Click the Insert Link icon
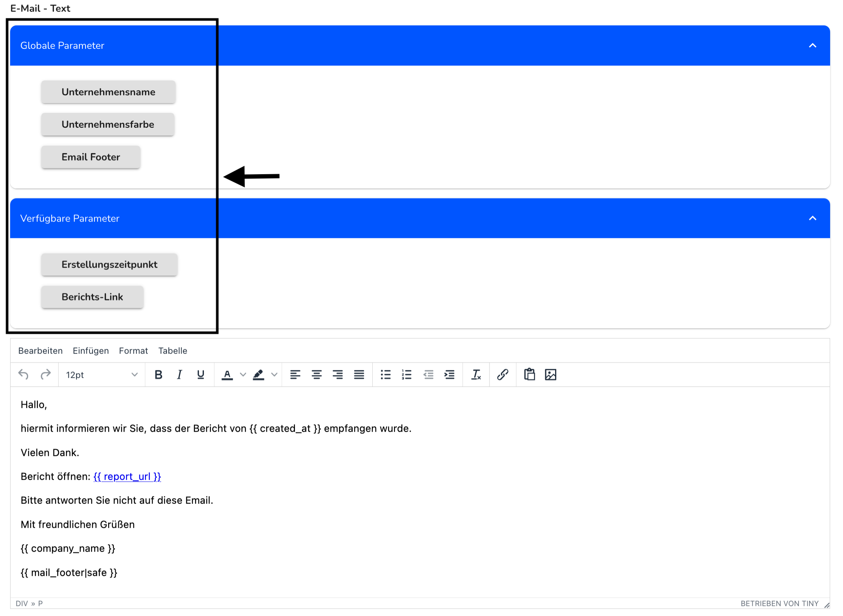Viewport: 843px width, 616px height. pos(504,375)
